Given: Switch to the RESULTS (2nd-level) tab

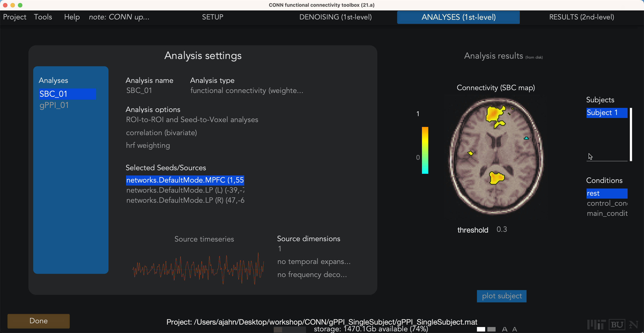Looking at the screenshot, I should pyautogui.click(x=582, y=17).
